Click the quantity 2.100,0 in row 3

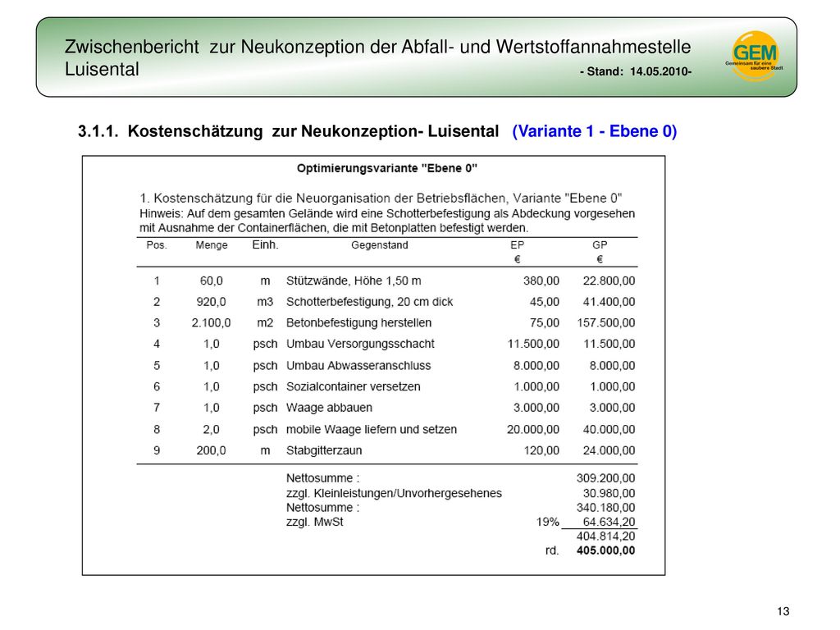point(211,323)
